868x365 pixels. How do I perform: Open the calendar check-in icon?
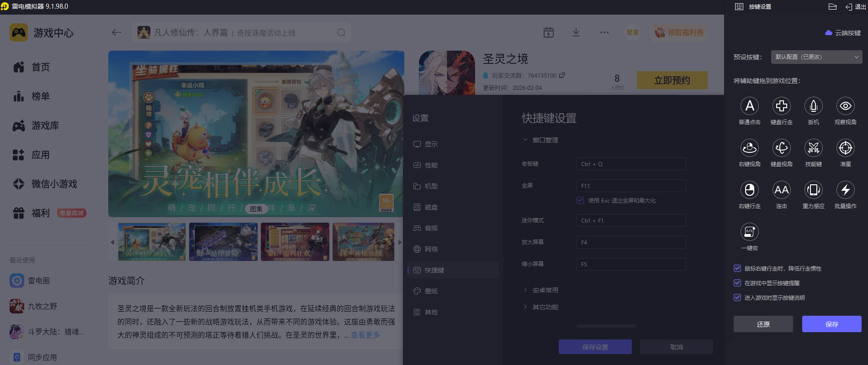coord(549,32)
